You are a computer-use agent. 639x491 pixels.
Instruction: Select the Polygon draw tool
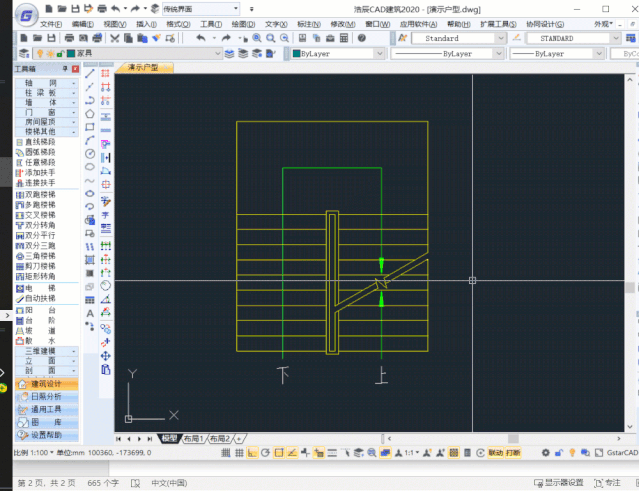click(x=90, y=114)
